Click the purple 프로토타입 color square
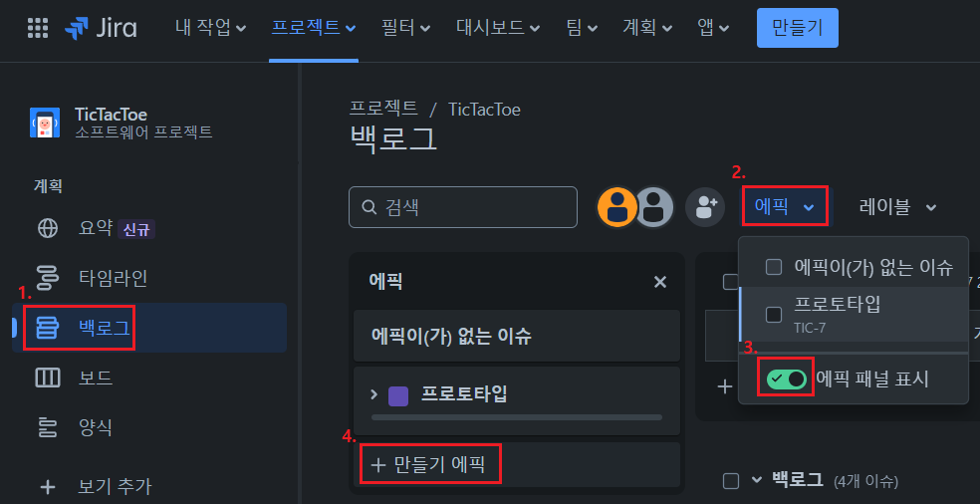The width and height of the screenshot is (980, 504). pos(398,395)
